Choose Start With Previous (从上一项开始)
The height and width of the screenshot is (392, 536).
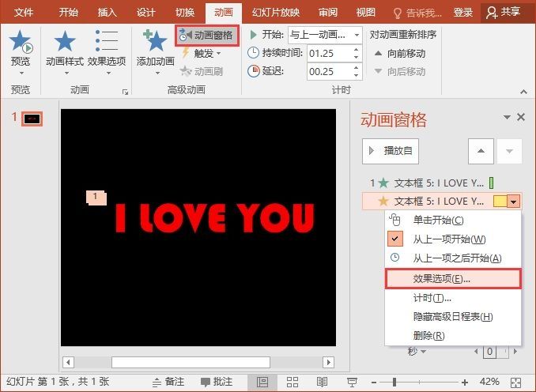coord(453,239)
